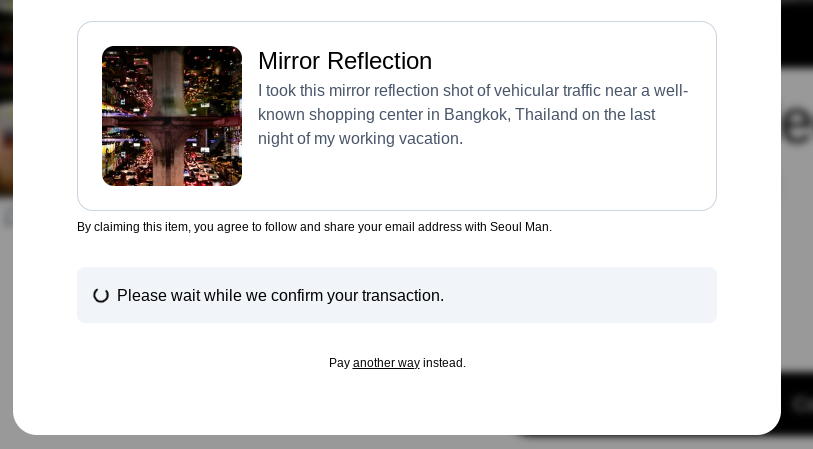Click the dark button behind dialog's bottom-right corner
This screenshot has height=449, width=813.
(797, 403)
